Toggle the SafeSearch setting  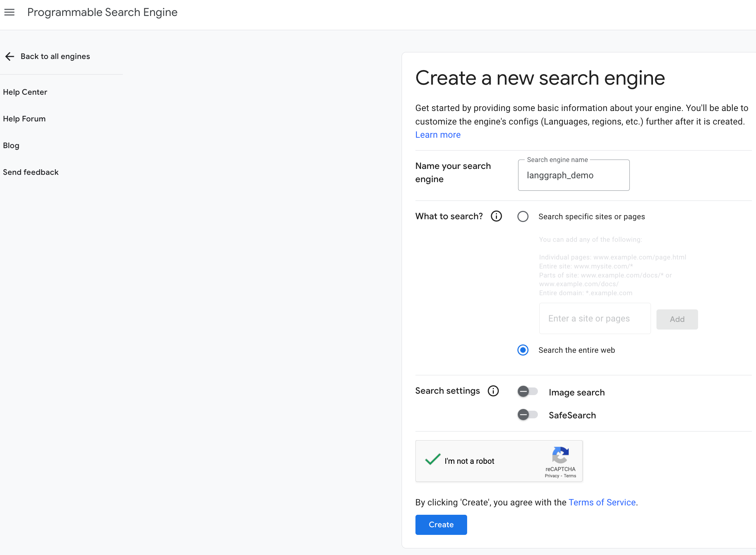pos(527,415)
